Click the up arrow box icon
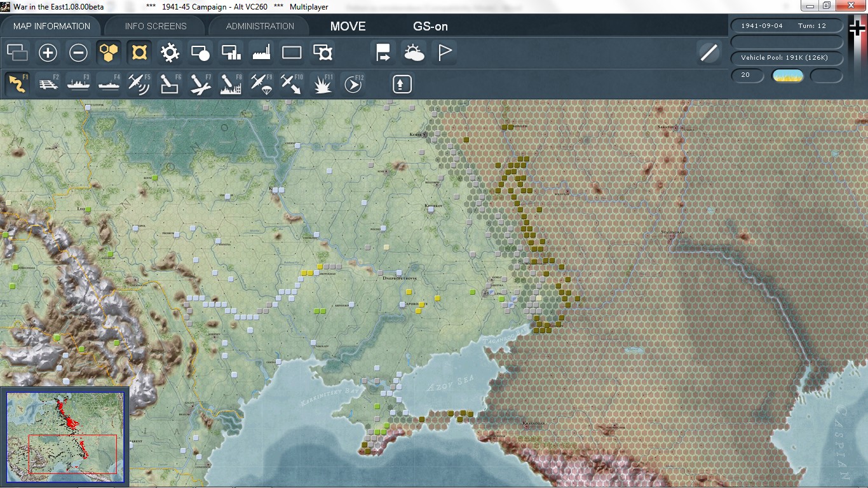Image resolution: width=868 pixels, height=488 pixels. [402, 84]
